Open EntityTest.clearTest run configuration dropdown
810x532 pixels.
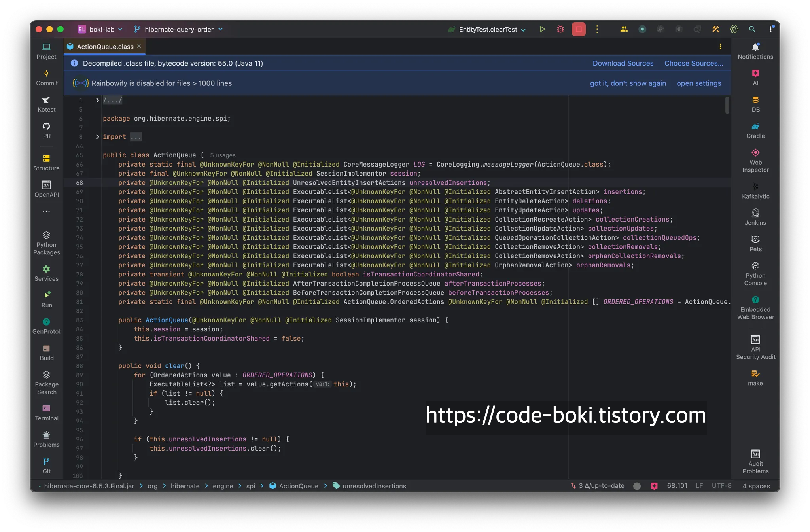coord(487,30)
